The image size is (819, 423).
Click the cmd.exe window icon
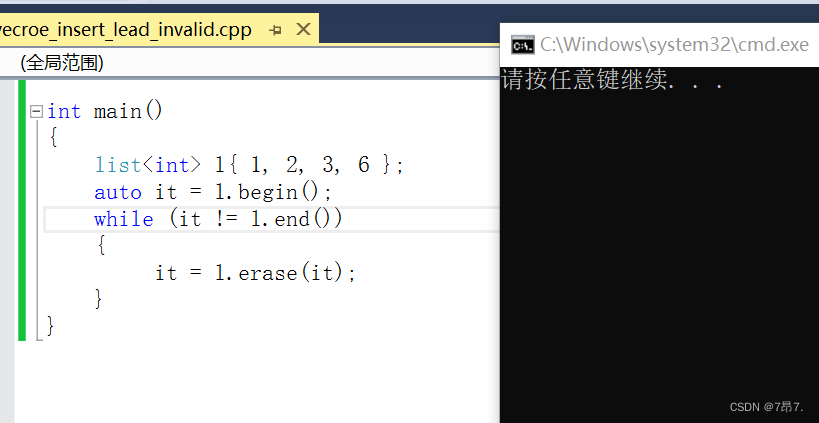click(522, 45)
